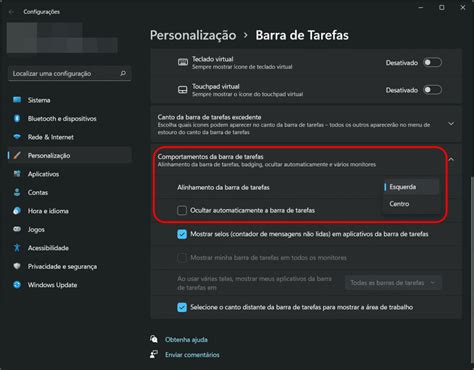The width and height of the screenshot is (474, 370).
Task: Uncheck Mostrar selos checkbox
Action: click(182, 234)
